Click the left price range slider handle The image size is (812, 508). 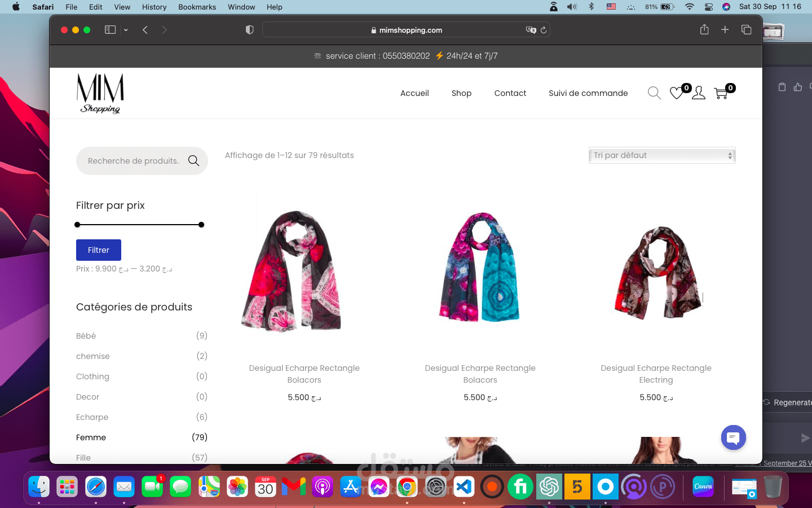pyautogui.click(x=77, y=225)
